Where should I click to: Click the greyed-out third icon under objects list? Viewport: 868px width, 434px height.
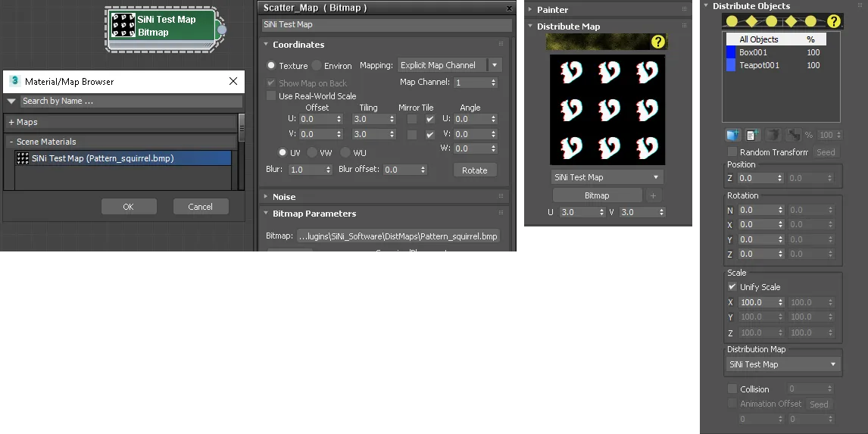pyautogui.click(x=773, y=135)
